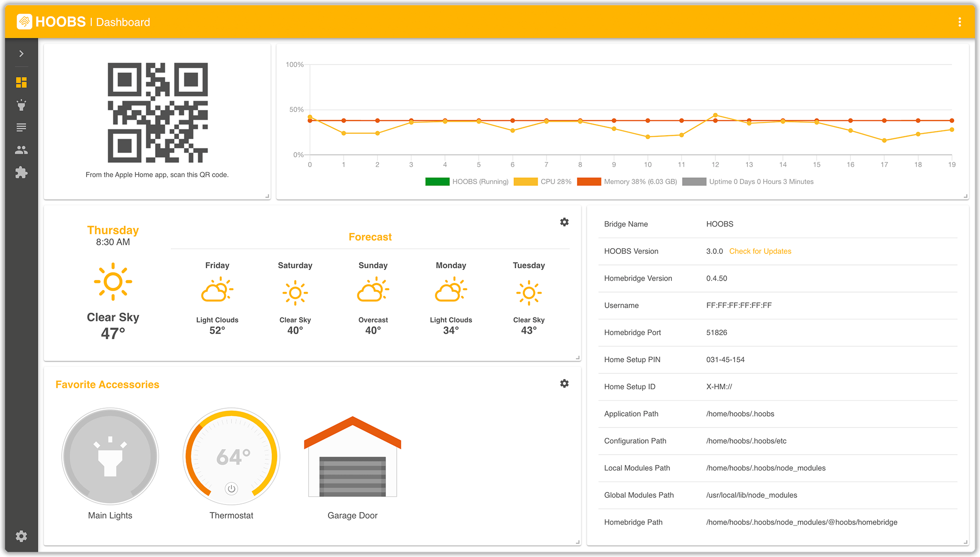
Task: Click the Check for Updates link
Action: (760, 251)
